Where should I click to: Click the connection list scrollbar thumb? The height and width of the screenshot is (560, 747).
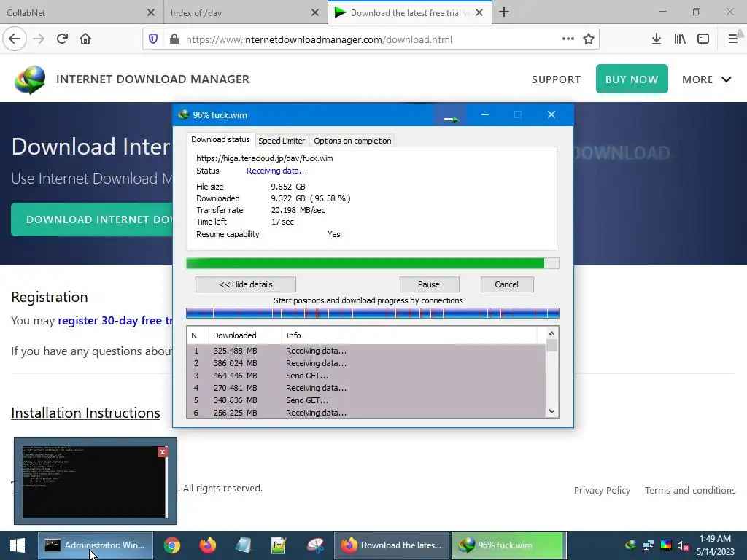point(551,345)
